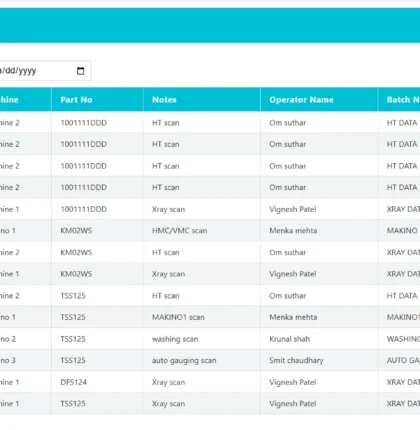Click "HT scan" in the KM02WS row
The width and height of the screenshot is (420, 430).
(166, 252)
